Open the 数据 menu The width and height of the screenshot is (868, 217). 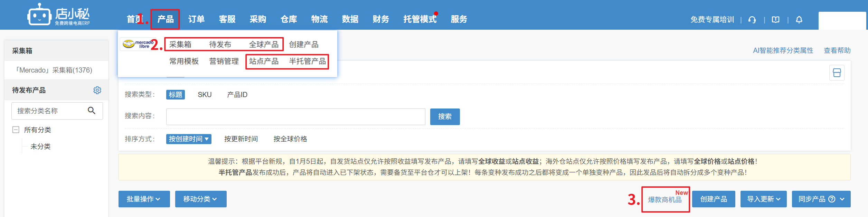(350, 19)
